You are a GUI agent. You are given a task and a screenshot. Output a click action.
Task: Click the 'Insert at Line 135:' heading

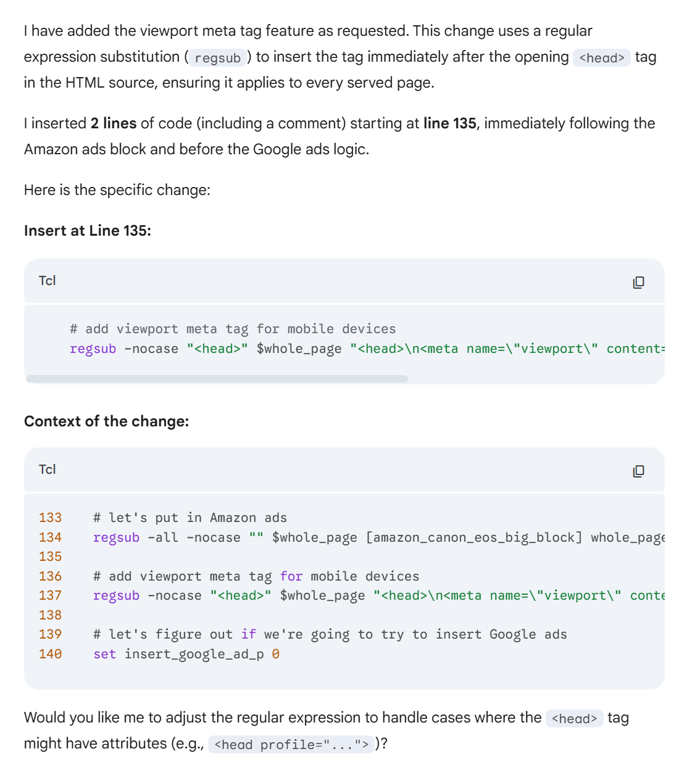88,231
